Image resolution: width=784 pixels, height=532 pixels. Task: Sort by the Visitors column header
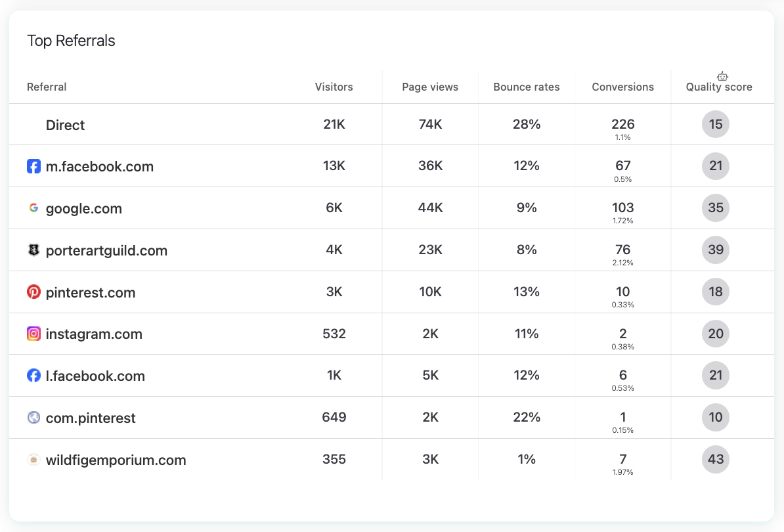(x=334, y=87)
